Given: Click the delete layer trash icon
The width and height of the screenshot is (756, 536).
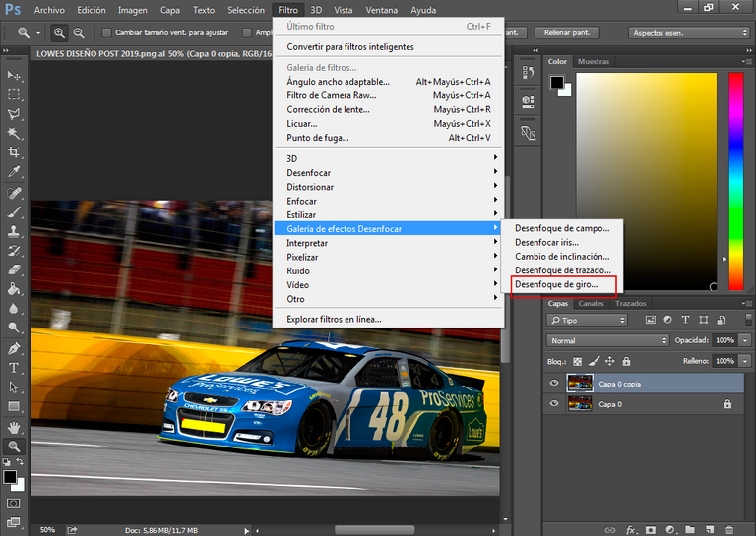Looking at the screenshot, I should pyautogui.click(x=729, y=530).
